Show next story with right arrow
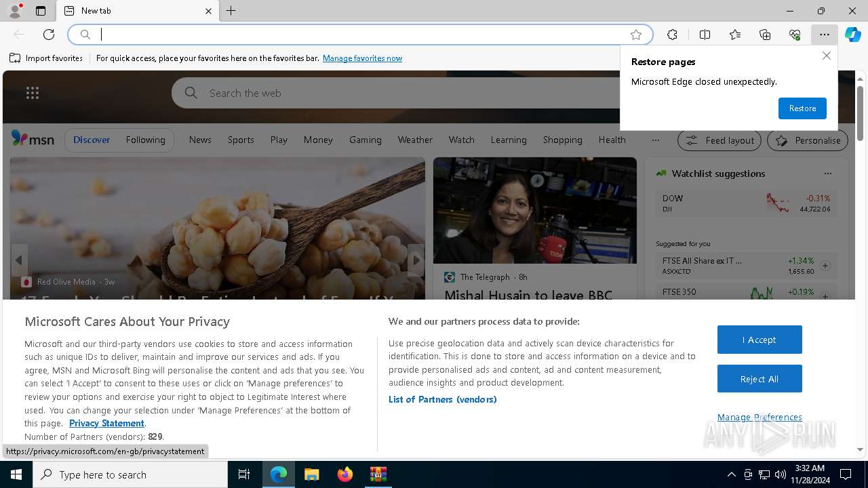868x488 pixels. click(x=416, y=260)
